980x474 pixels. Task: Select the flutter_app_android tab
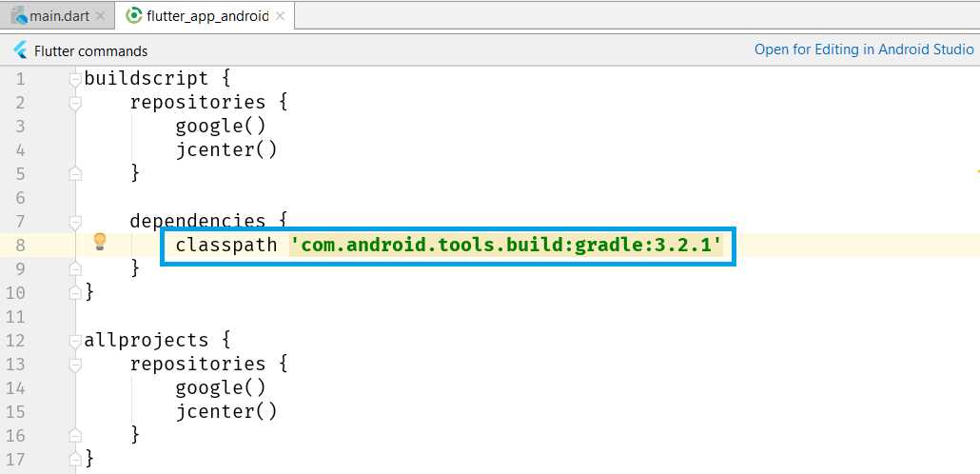(x=205, y=16)
